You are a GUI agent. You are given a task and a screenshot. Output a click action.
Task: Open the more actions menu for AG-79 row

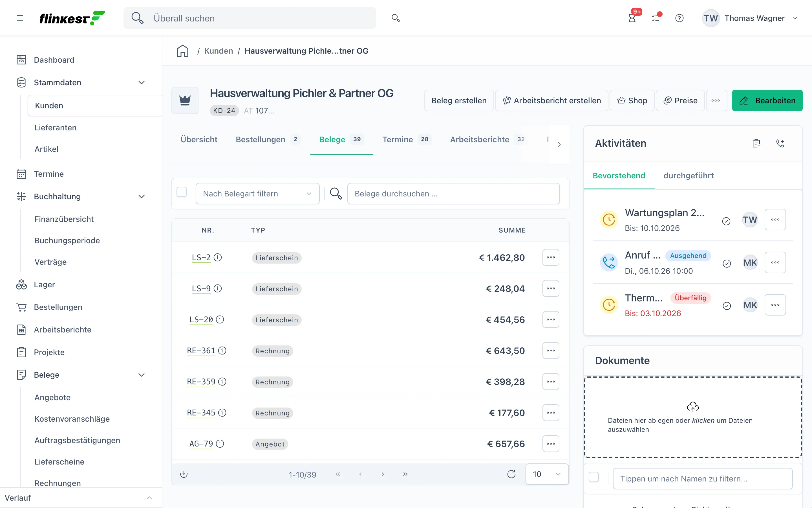[x=551, y=443]
